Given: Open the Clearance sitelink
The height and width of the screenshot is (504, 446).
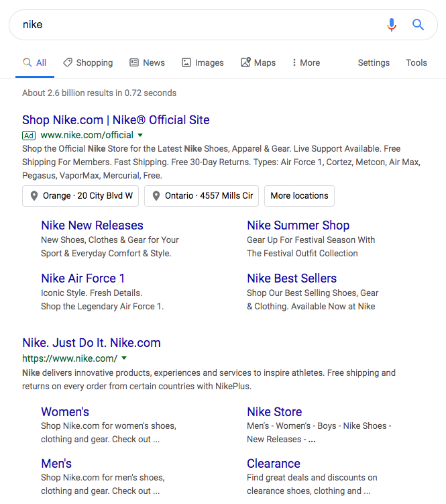Looking at the screenshot, I should click(x=274, y=464).
